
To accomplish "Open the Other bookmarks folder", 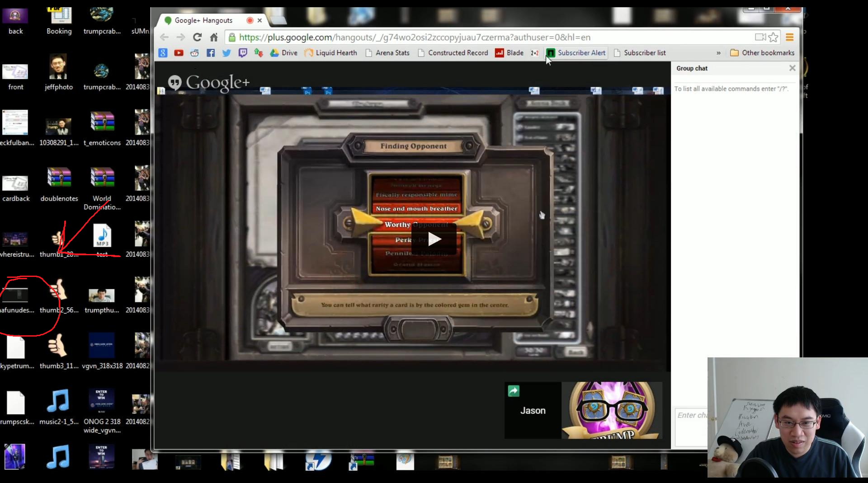I will point(762,53).
